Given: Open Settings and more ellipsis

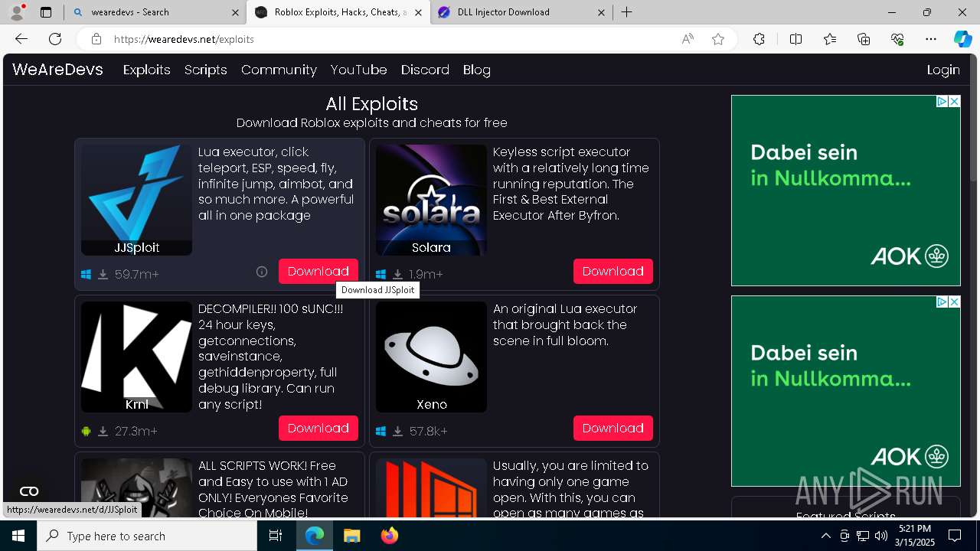Looking at the screenshot, I should 931,39.
